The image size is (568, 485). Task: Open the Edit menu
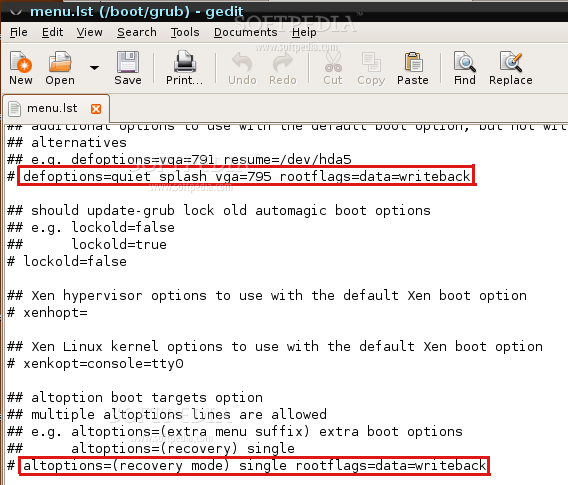point(53,32)
